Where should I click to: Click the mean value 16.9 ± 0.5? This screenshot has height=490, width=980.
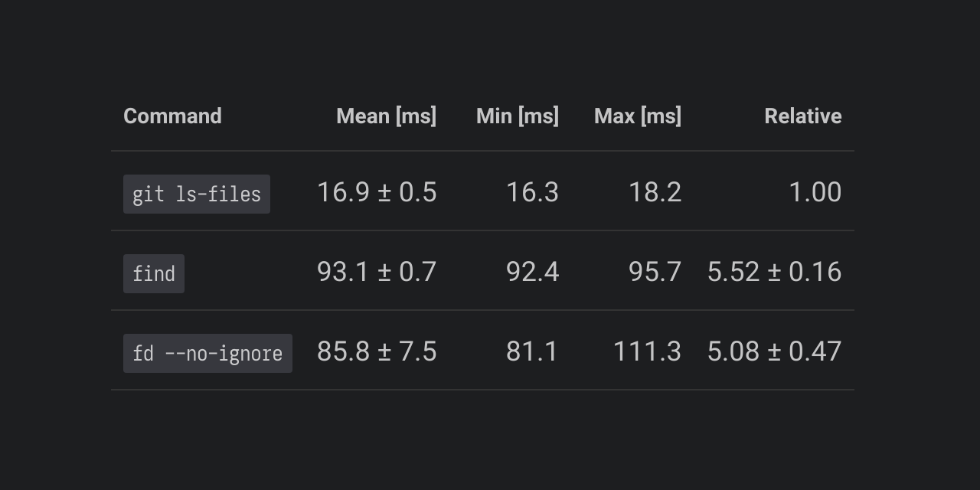point(377,192)
